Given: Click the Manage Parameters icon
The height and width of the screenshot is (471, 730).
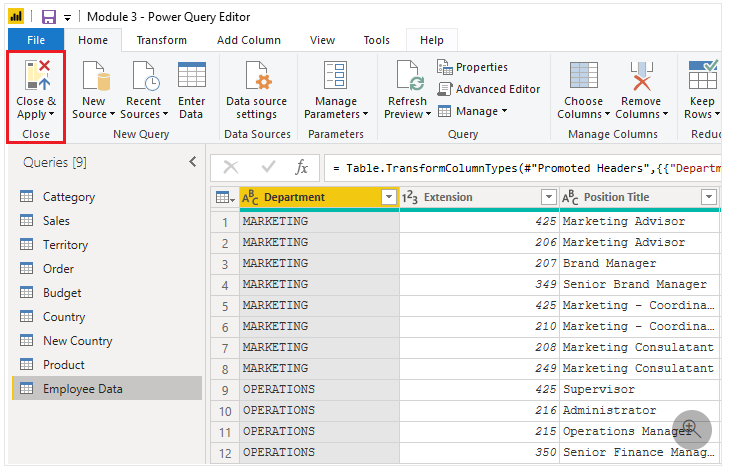Looking at the screenshot, I should (336, 75).
